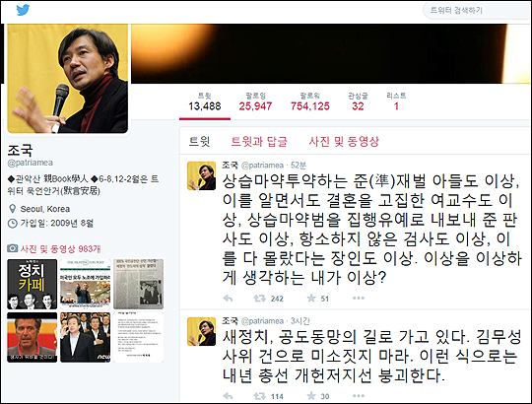This screenshot has width=532, height=404.
Task: Open more options on first tweet
Action: point(359,299)
